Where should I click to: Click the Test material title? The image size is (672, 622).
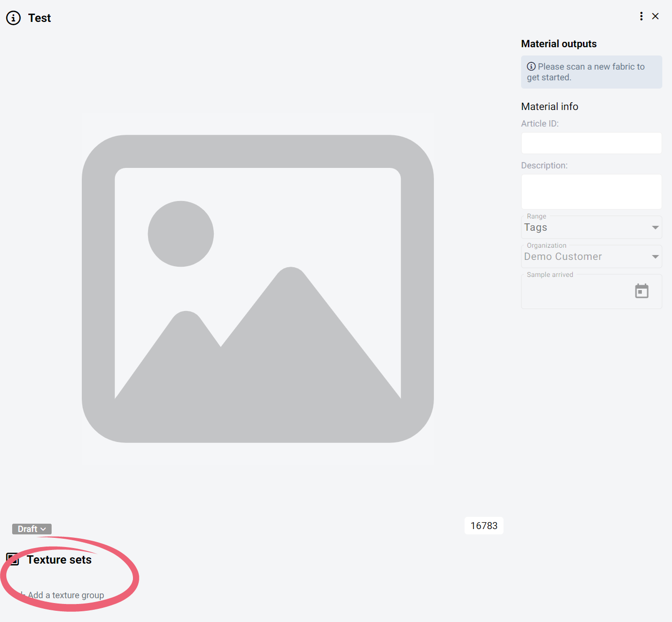(39, 18)
